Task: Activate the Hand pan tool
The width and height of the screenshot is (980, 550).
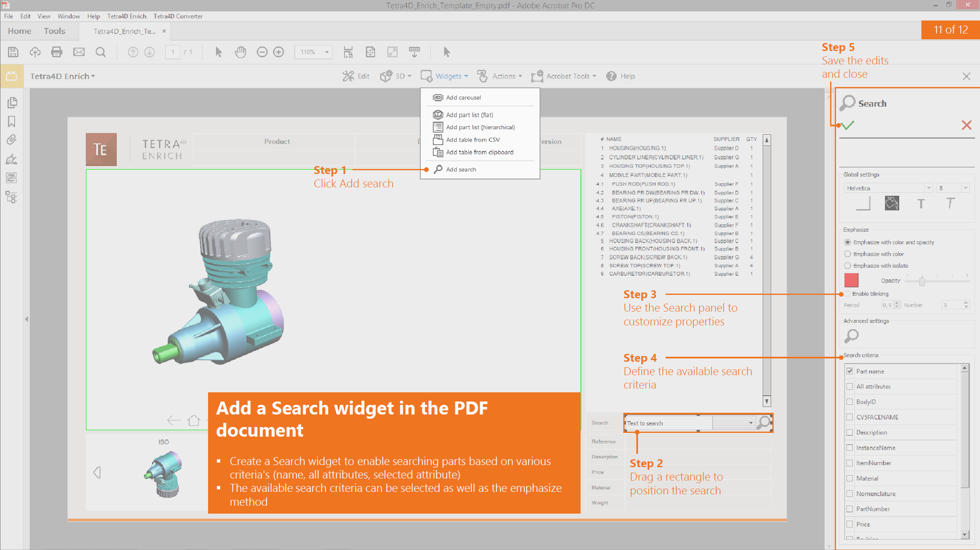Action: tap(240, 52)
